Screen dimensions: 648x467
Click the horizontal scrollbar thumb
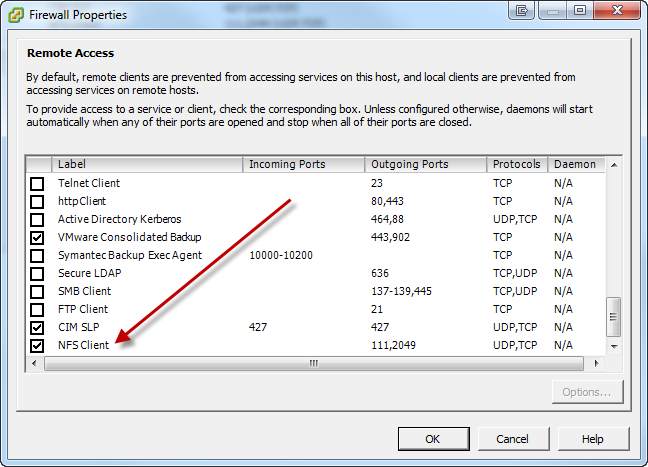coord(314,364)
